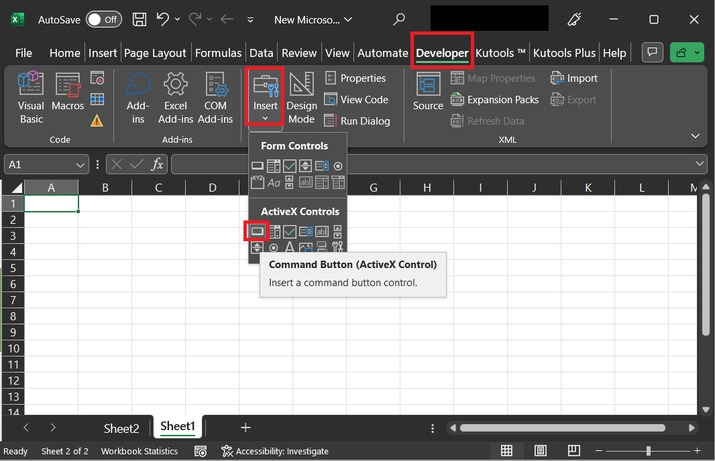Select ActiveX Spin Button control

[x=257, y=248]
